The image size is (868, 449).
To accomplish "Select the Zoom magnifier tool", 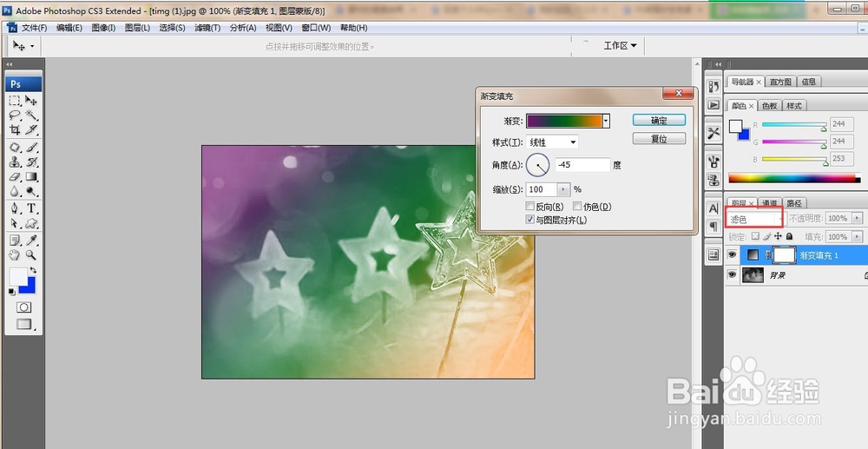I will pyautogui.click(x=31, y=254).
